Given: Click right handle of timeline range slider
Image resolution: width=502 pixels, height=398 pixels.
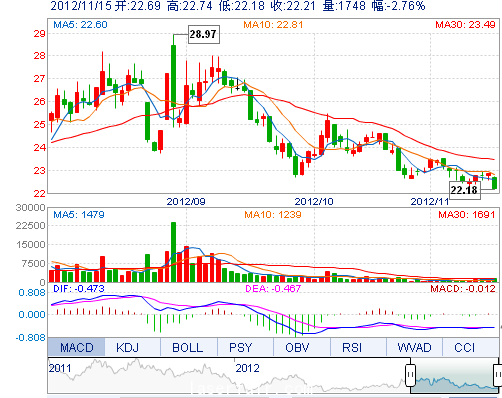Looking at the screenshot, I should coord(498,375).
